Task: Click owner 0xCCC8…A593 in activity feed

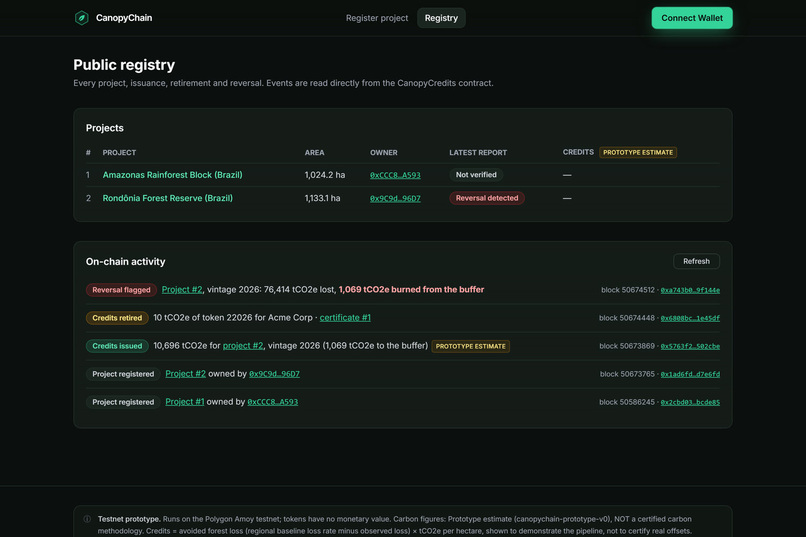Action: [x=272, y=402]
